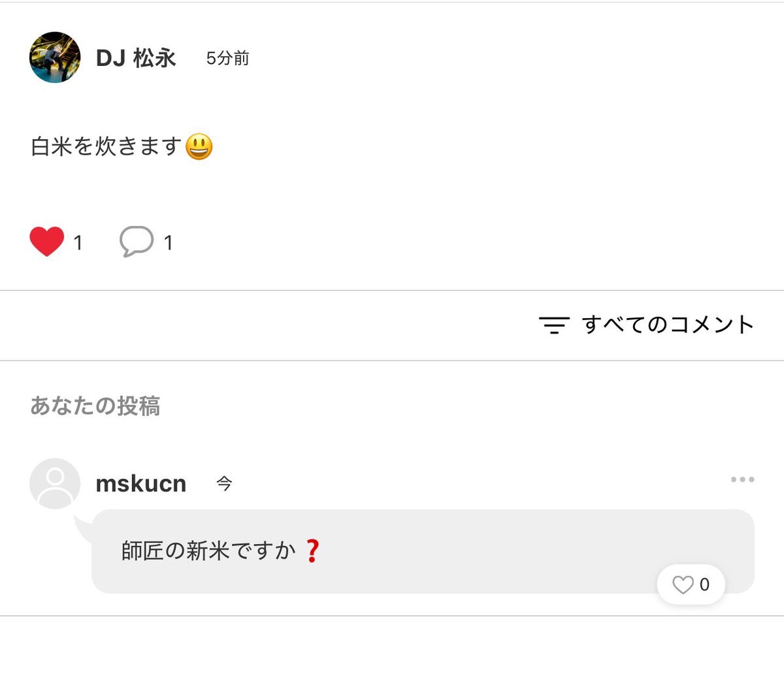This screenshot has height=676, width=784.
Task: Like the mskucn comment with the heart outline
Action: coord(683,585)
